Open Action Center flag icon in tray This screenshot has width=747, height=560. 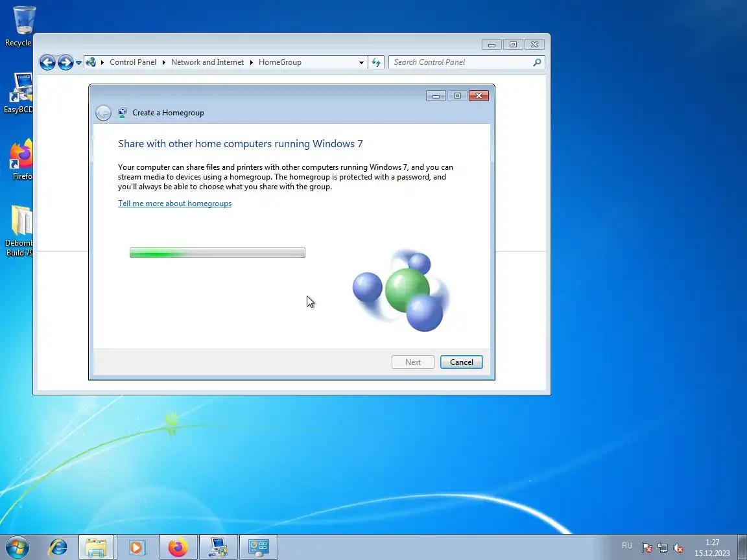pyautogui.click(x=646, y=548)
